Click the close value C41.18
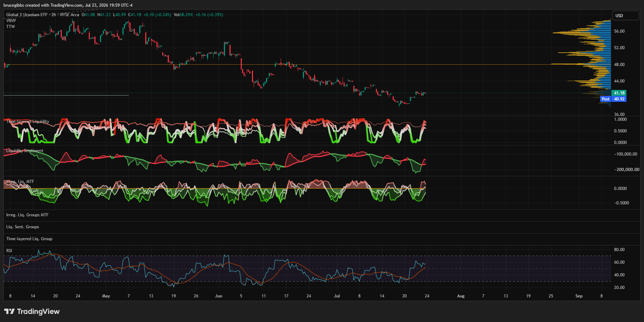 (135, 15)
